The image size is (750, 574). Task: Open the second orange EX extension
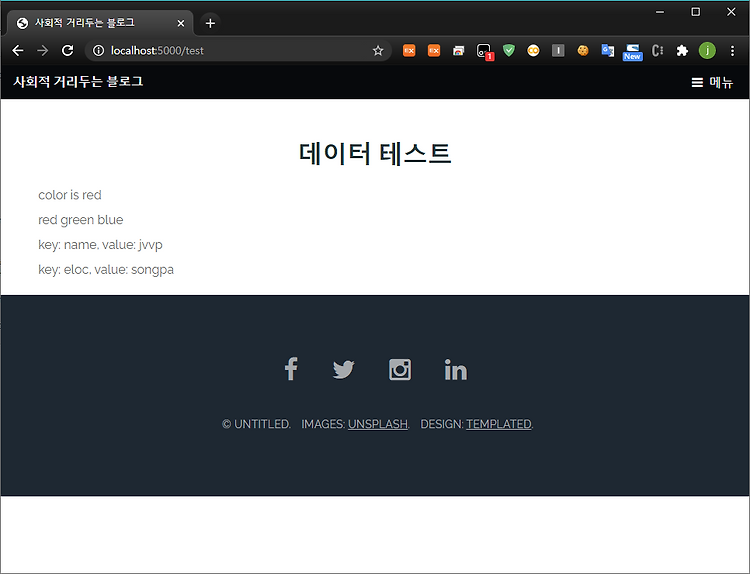pyautogui.click(x=434, y=51)
